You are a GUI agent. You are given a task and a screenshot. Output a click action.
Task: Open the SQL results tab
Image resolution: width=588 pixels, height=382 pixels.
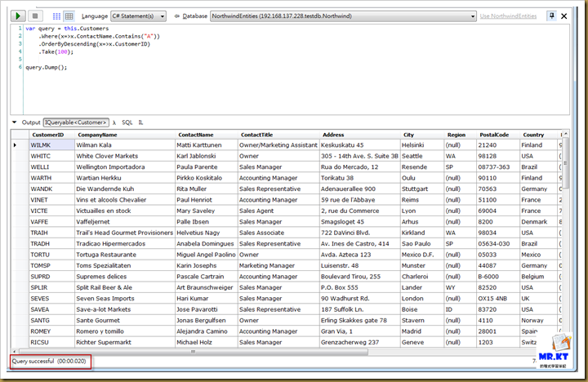pos(127,122)
